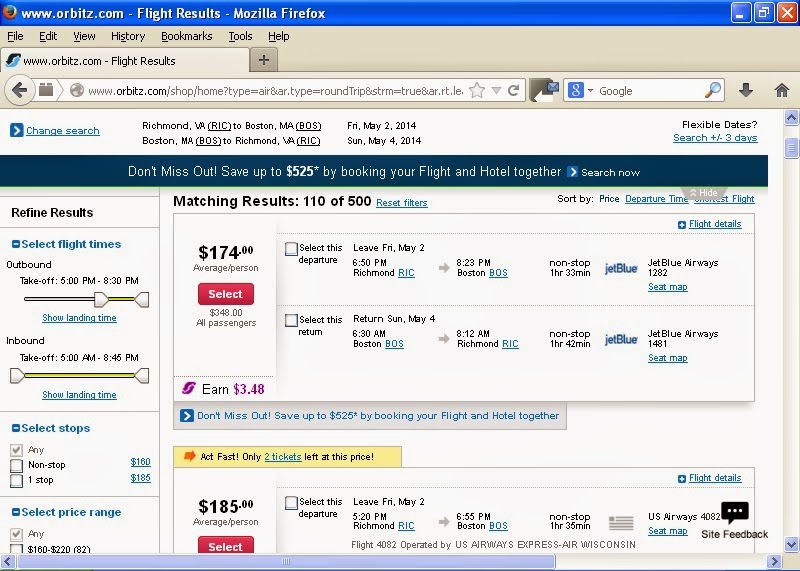Open the Downloads arrow icon
This screenshot has width=800, height=571.
coord(745,90)
